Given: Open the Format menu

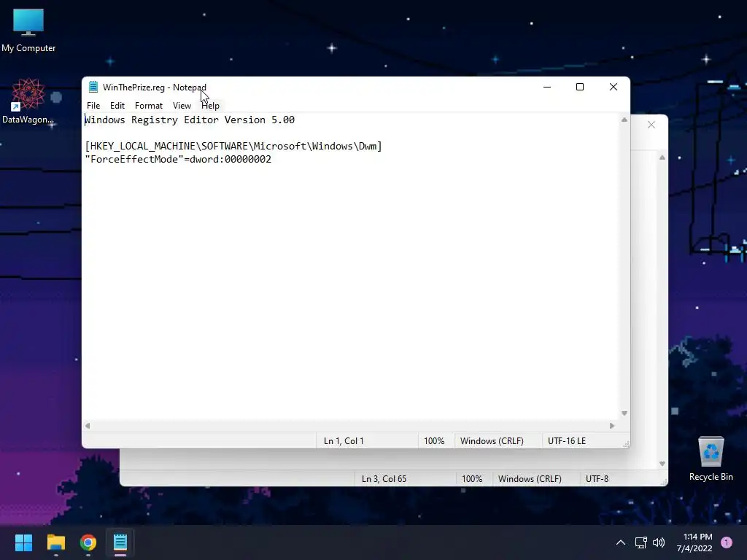Looking at the screenshot, I should point(149,106).
